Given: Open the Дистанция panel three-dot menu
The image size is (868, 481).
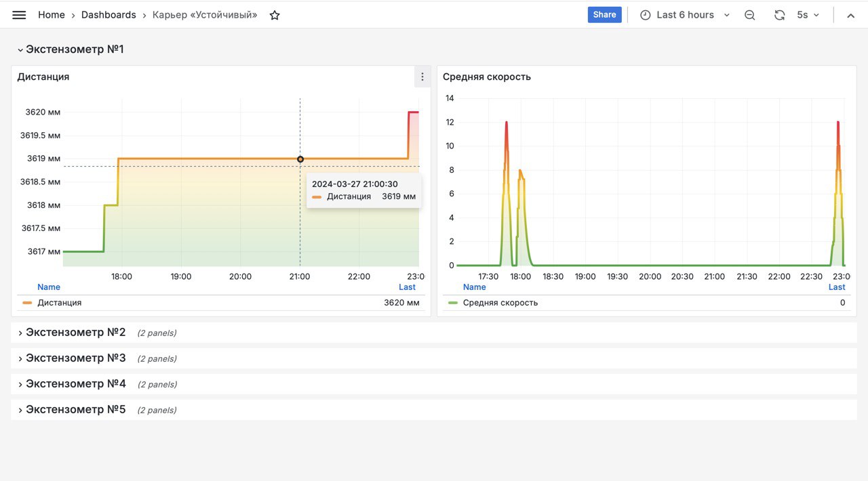Looking at the screenshot, I should pyautogui.click(x=422, y=77).
